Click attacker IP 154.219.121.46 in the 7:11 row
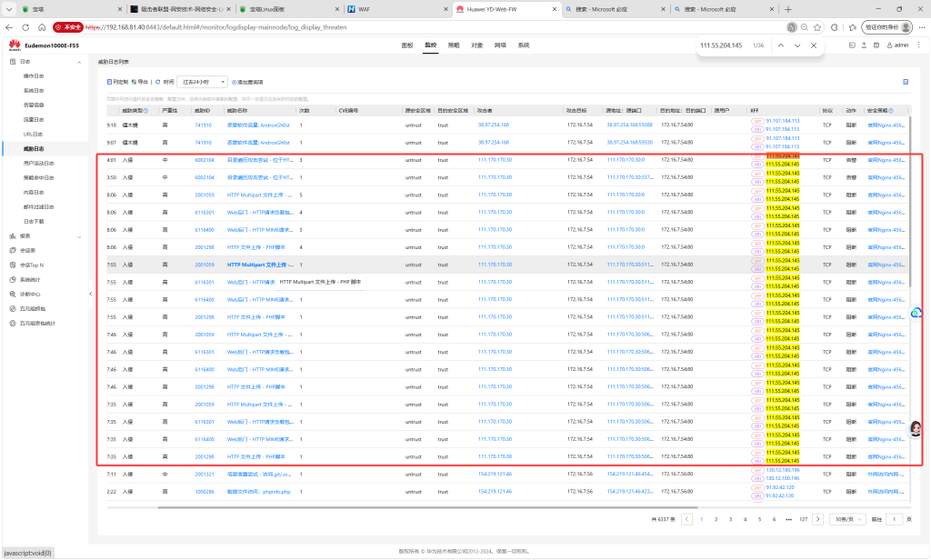The height and width of the screenshot is (560, 931). click(495, 474)
